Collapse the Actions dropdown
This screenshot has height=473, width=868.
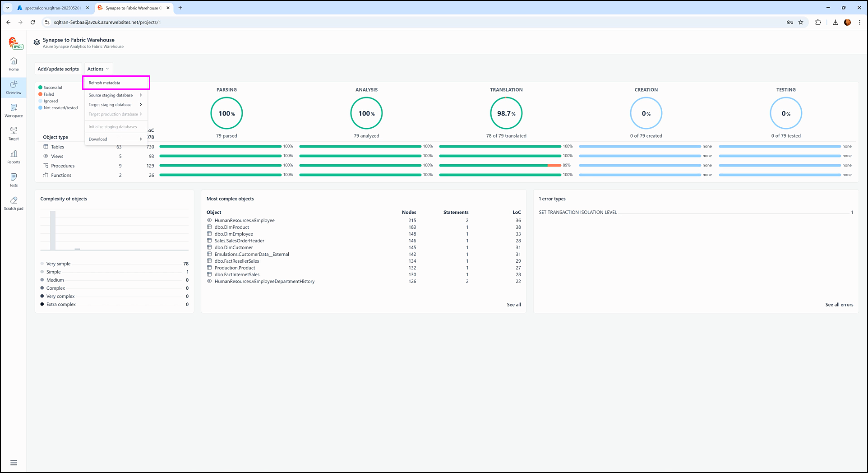pyautogui.click(x=98, y=69)
